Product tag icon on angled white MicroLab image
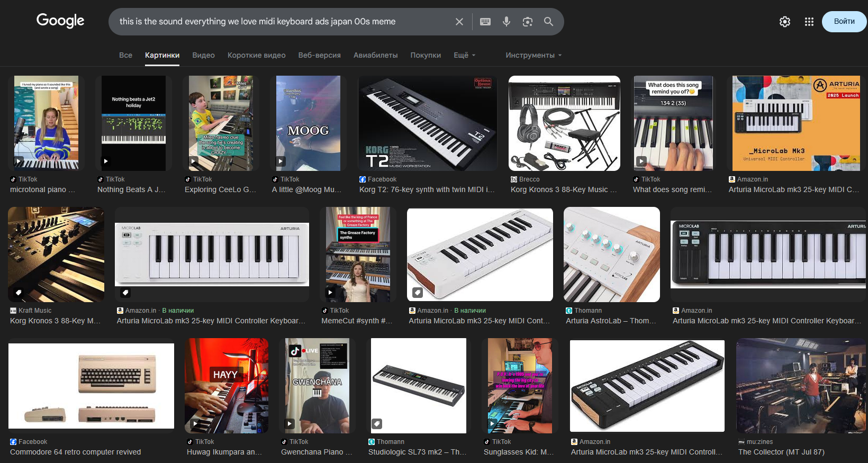Viewport: 868px width, 463px height. [418, 292]
